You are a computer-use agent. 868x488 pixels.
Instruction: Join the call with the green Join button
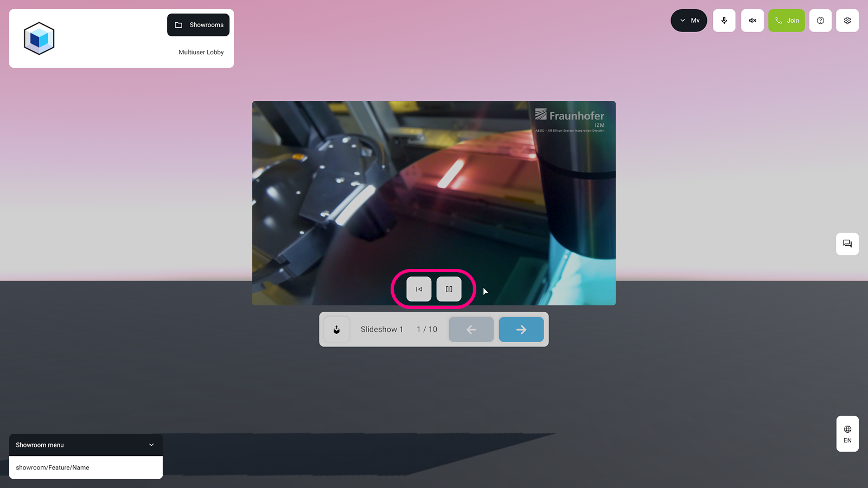(x=786, y=20)
